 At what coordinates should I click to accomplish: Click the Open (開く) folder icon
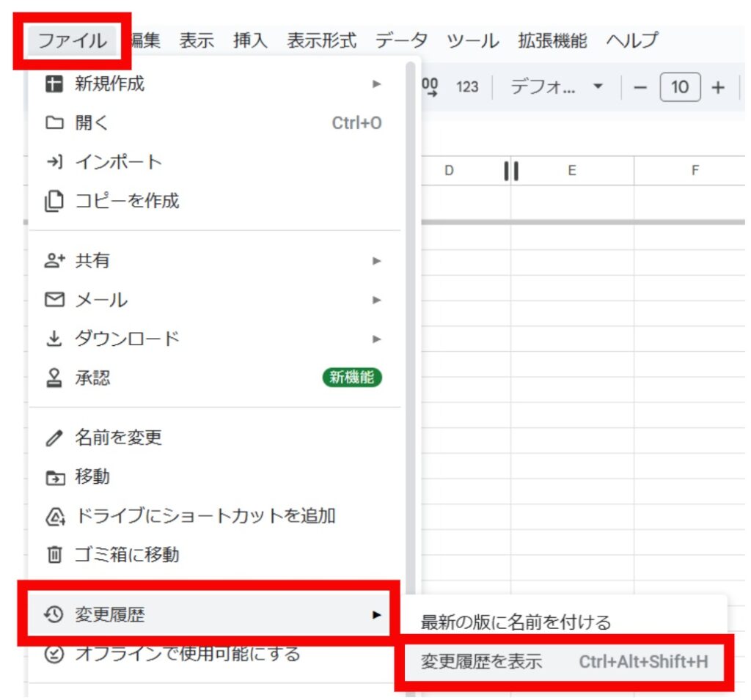(x=54, y=123)
